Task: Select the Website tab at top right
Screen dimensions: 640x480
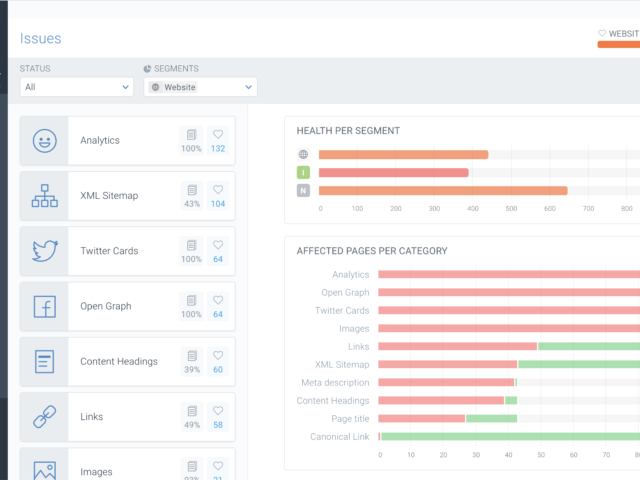Action: [x=618, y=34]
